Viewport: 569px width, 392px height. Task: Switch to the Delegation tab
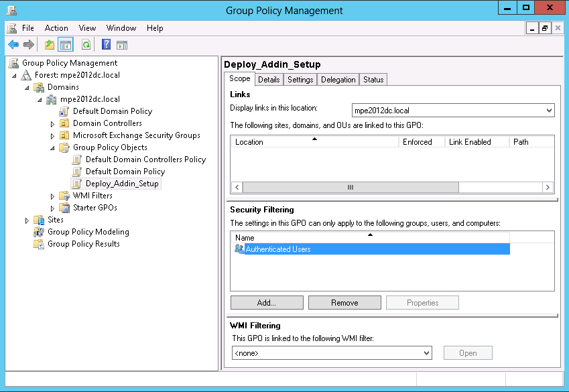(338, 80)
